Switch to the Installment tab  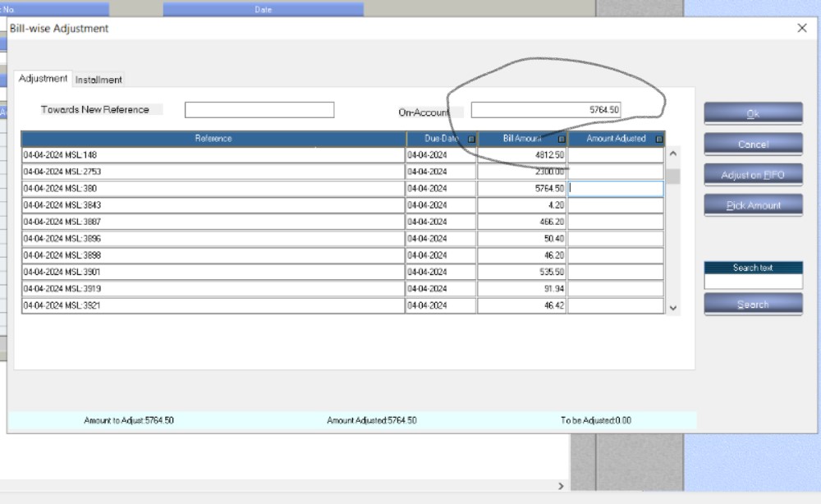(99, 80)
